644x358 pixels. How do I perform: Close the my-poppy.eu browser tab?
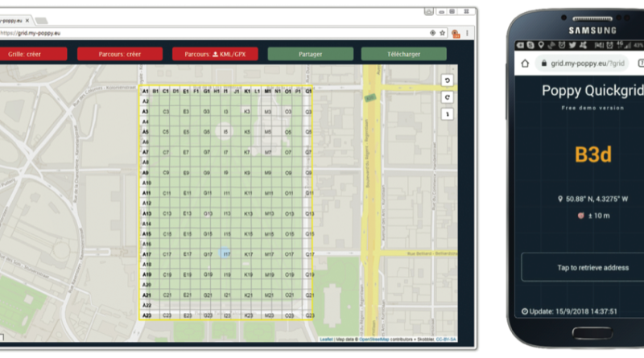[27, 20]
